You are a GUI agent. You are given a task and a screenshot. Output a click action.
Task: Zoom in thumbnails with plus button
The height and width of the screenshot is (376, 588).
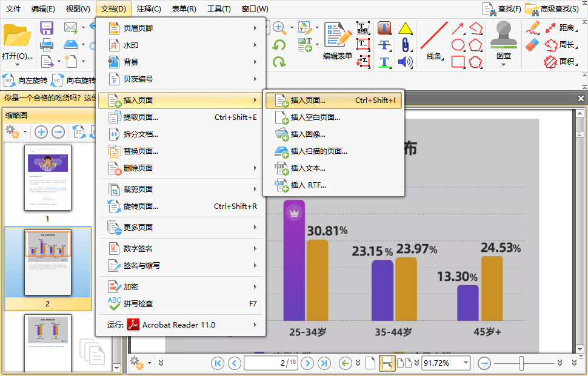pos(41,132)
